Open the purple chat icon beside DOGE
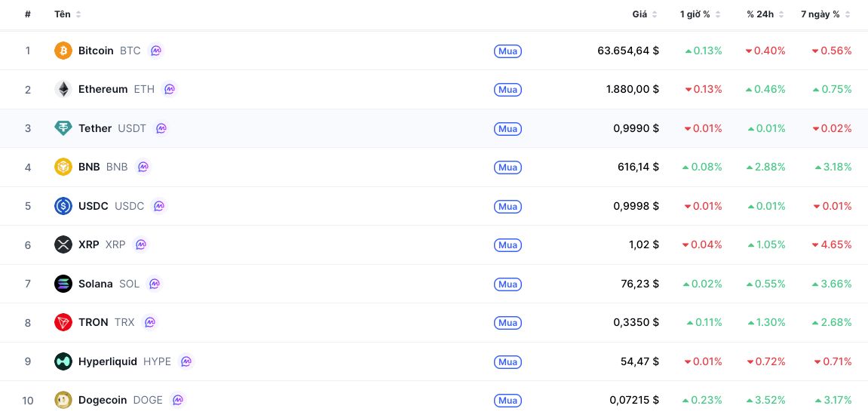The height and width of the screenshot is (418, 868). (x=178, y=399)
